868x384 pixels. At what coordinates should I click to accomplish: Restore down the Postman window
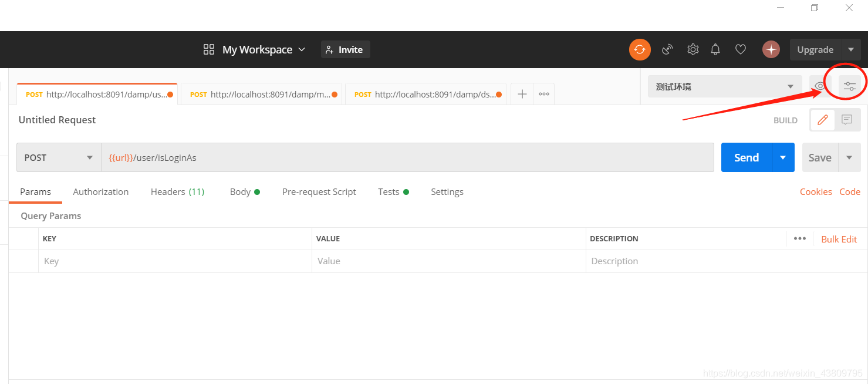click(x=815, y=8)
